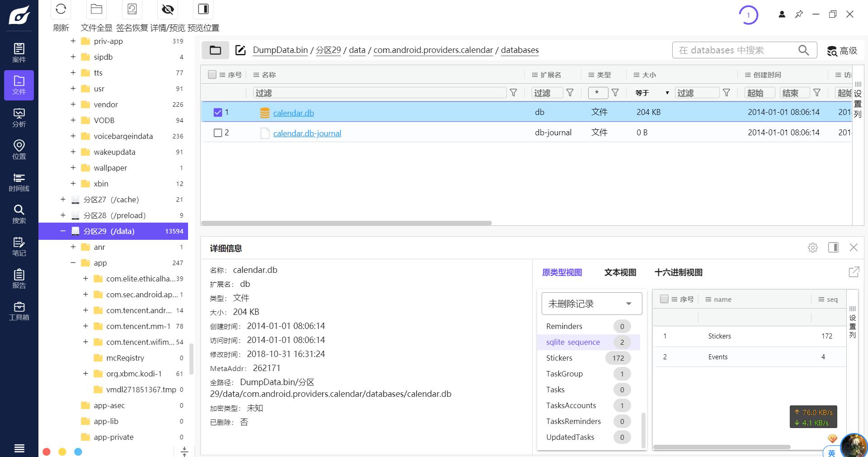Check the calendar.db-journal row checkbox

218,133
